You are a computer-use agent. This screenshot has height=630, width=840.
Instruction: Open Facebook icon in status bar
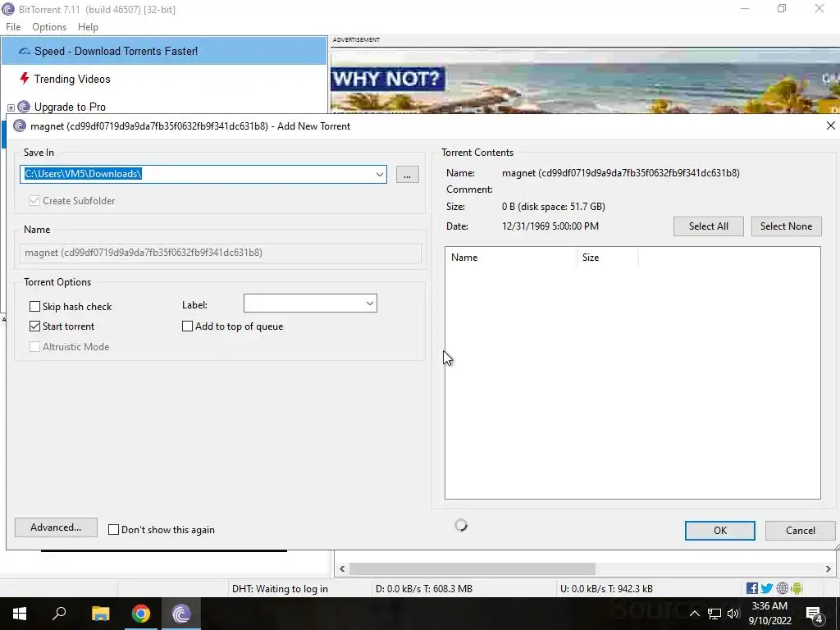click(752, 588)
